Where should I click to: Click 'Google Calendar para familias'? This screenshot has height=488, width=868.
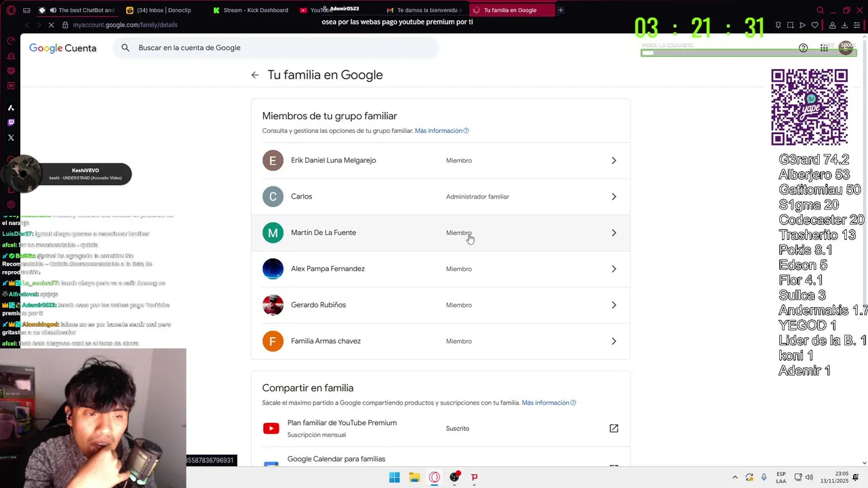click(336, 459)
